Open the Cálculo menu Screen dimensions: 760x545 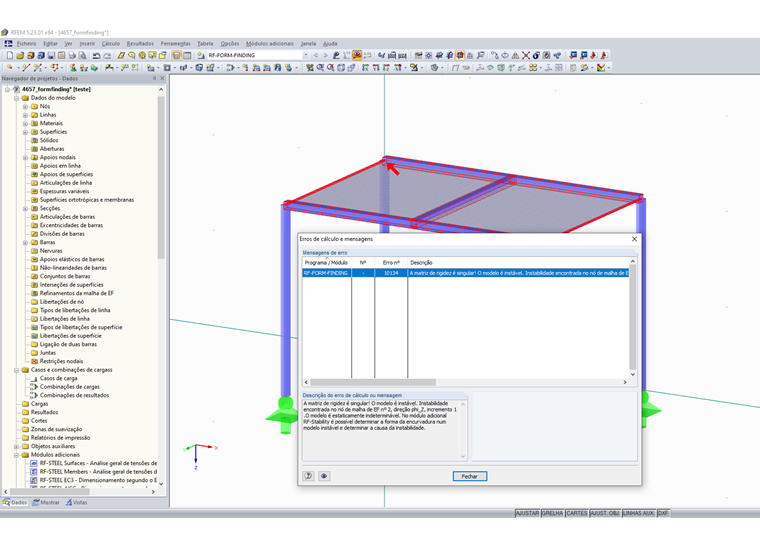point(111,44)
